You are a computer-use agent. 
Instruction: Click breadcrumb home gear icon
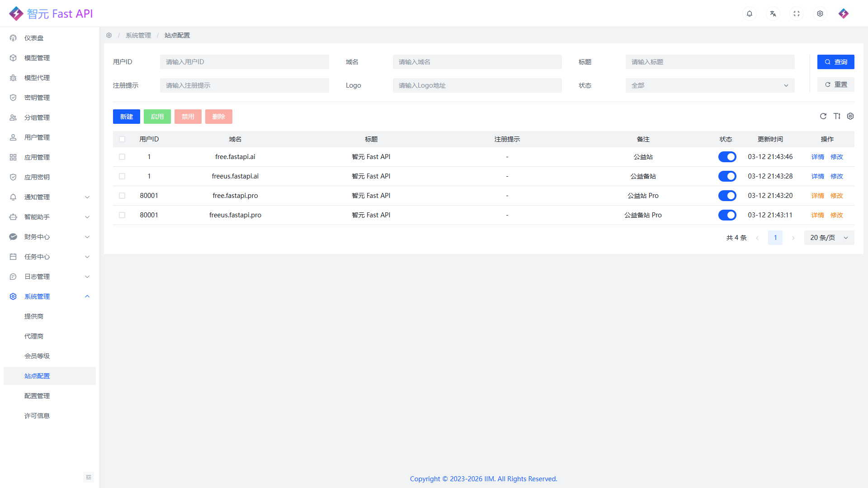point(109,35)
